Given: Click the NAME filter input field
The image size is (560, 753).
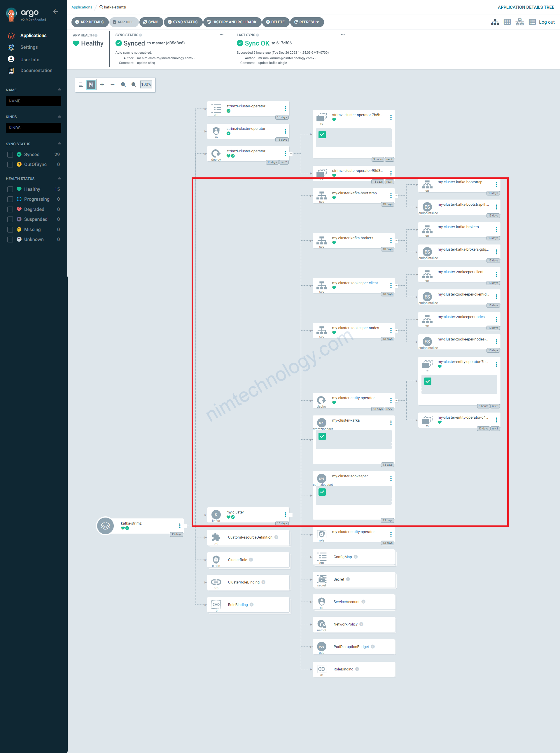Looking at the screenshot, I should click(x=34, y=101).
